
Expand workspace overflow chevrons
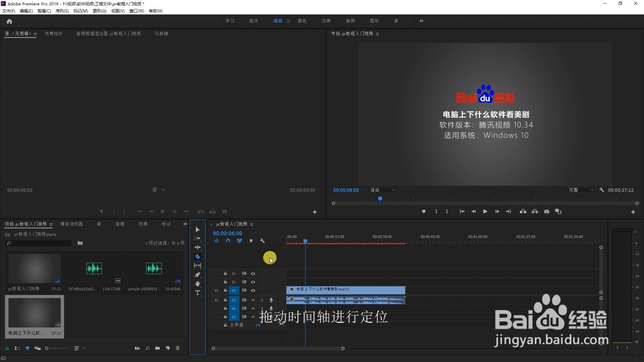(x=421, y=21)
